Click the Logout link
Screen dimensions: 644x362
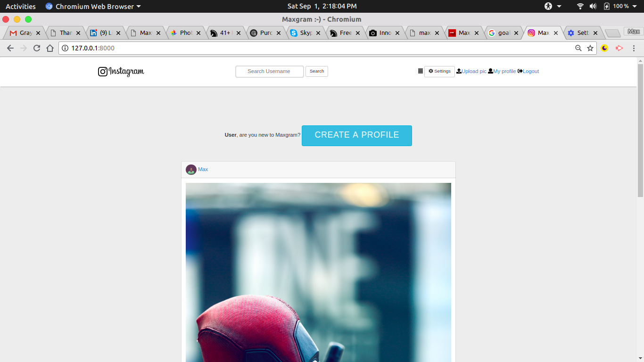click(528, 71)
